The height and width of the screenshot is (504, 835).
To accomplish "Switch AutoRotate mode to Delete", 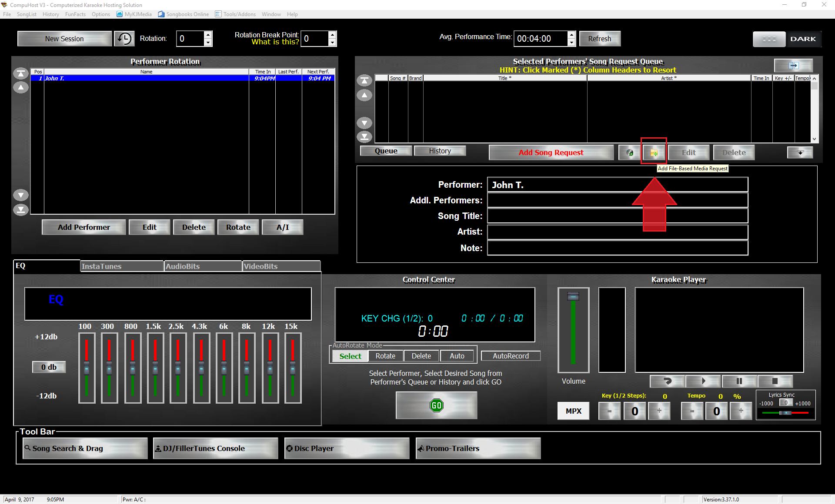I will pos(421,356).
